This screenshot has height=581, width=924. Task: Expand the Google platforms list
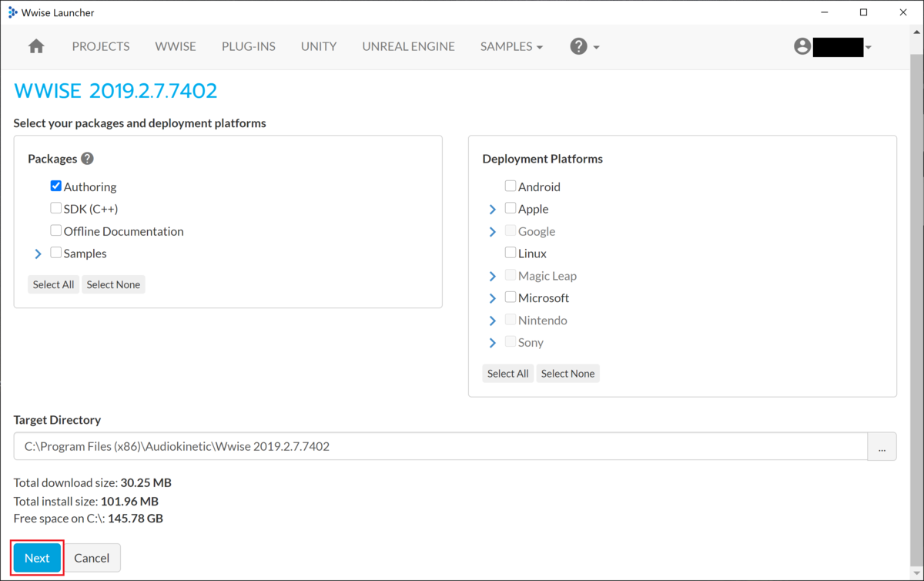(x=492, y=231)
